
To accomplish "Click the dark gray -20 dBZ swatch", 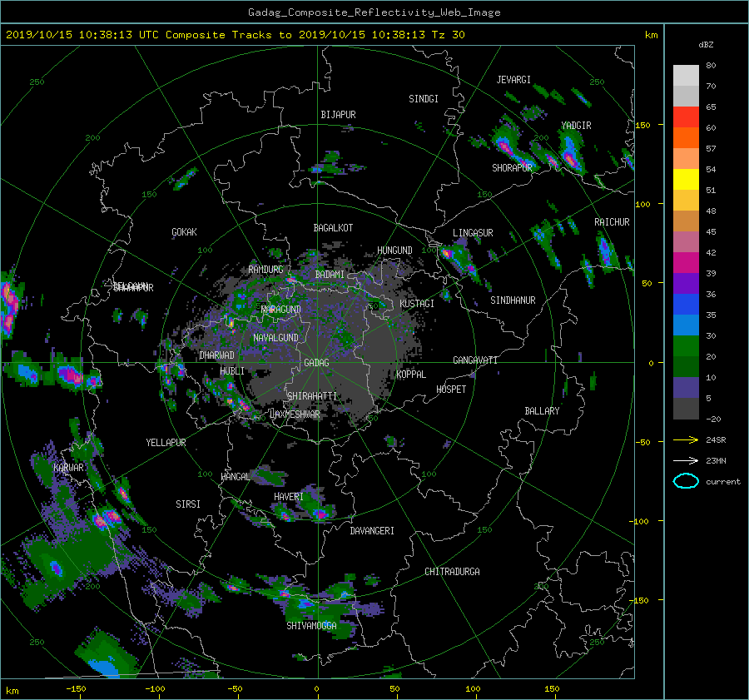I will pos(686,409).
